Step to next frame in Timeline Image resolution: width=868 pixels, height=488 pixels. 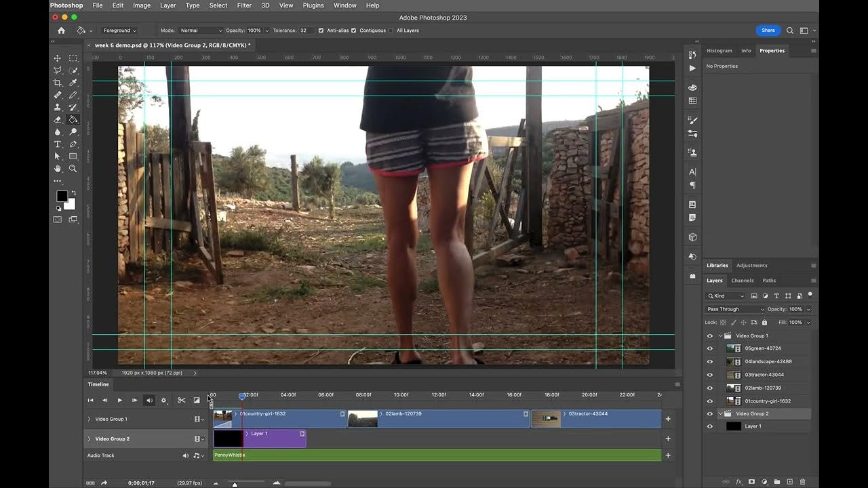coord(134,400)
